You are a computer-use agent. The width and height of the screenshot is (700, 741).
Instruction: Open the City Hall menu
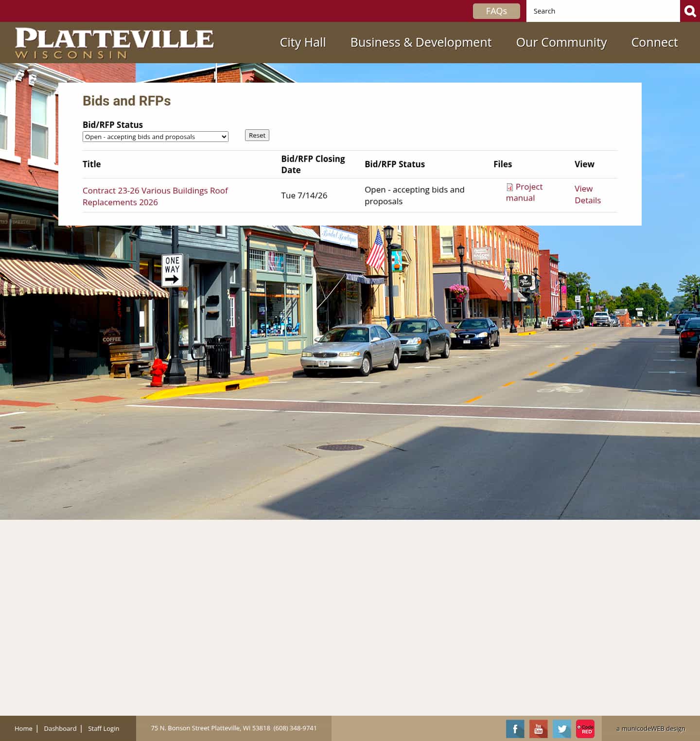pos(303,42)
